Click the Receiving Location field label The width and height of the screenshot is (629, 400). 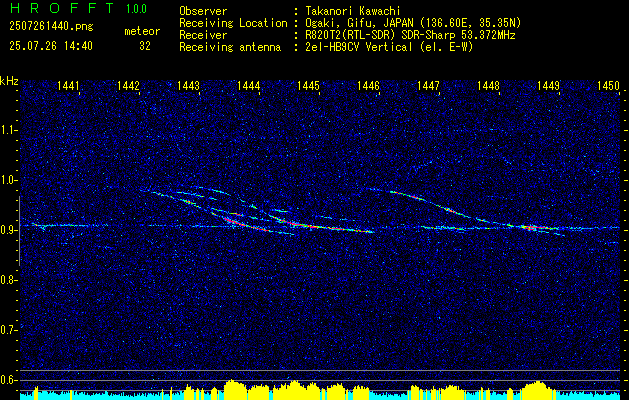click(233, 23)
